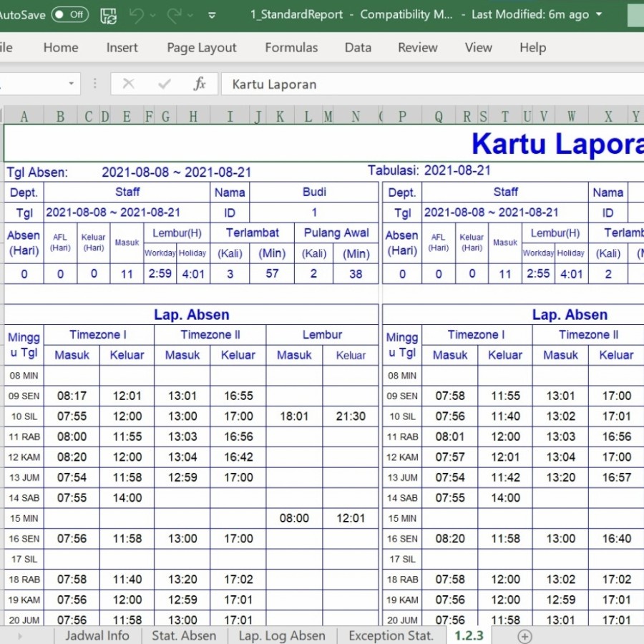Click the Undo arrow icon

[x=137, y=15]
